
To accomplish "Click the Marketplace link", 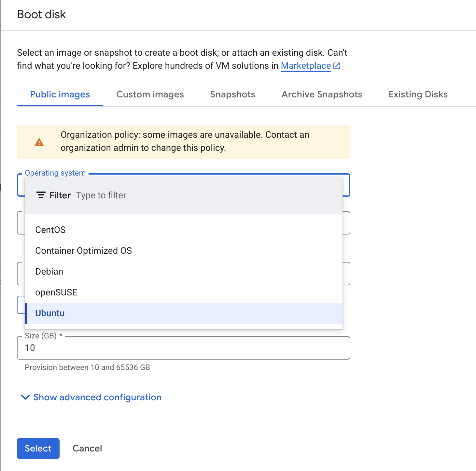I will pyautogui.click(x=305, y=66).
